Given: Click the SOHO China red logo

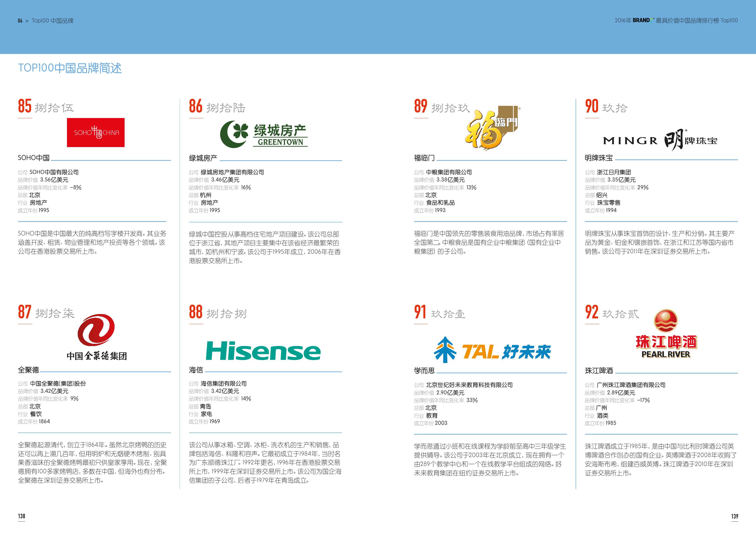Looking at the screenshot, I should pos(96,132).
